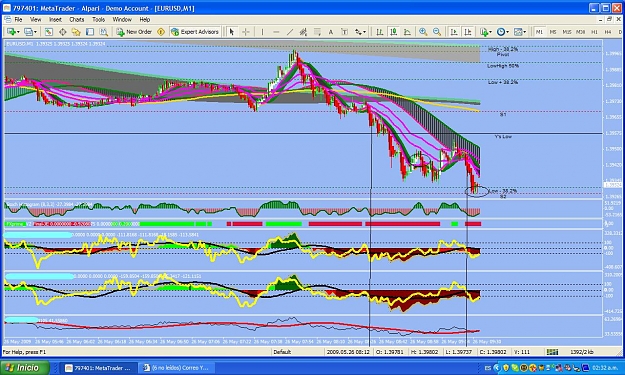625x375 pixels.
Task: Click the 'S1' level label on chart
Action: 503,115
